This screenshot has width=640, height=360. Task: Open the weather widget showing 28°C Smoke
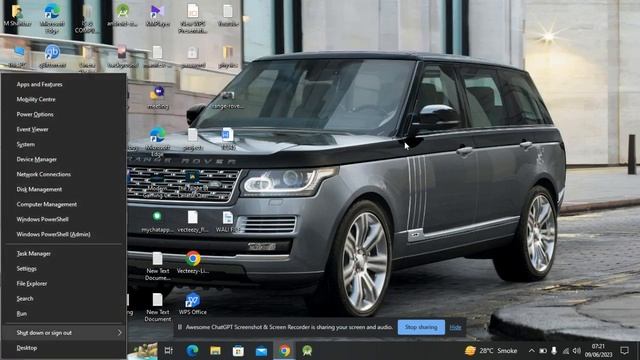click(491, 351)
